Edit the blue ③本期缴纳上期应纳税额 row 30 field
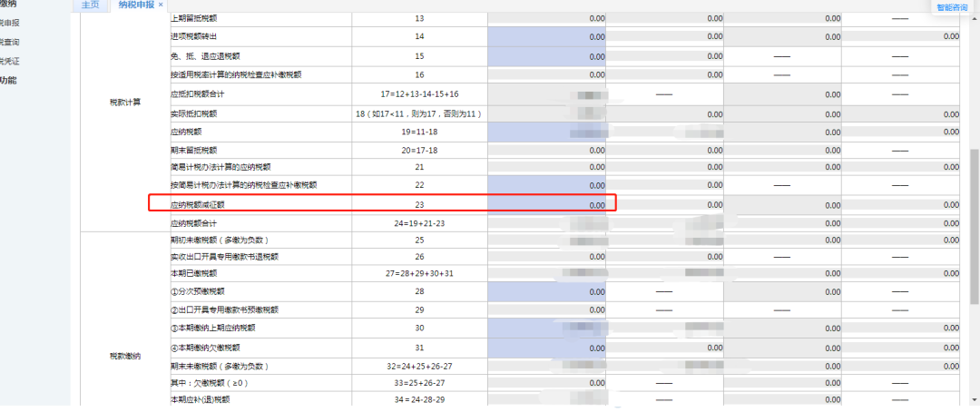Viewport: 980px width, 412px height. 546,328
